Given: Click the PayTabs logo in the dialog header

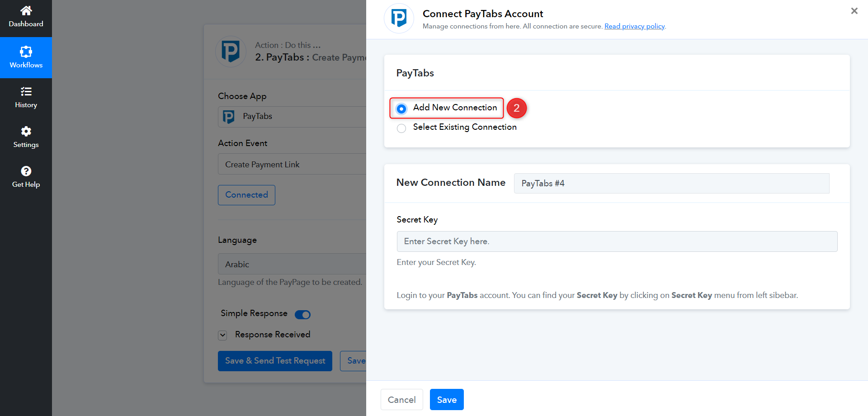Looking at the screenshot, I should click(x=399, y=19).
